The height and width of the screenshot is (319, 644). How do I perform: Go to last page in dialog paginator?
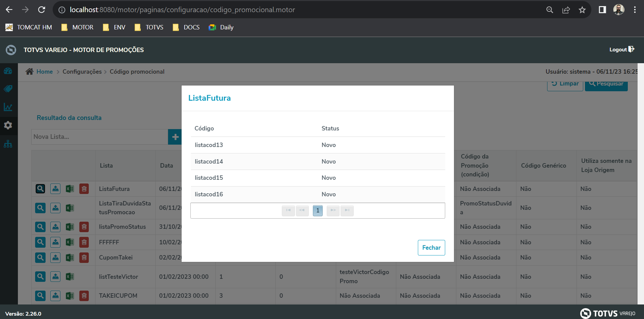click(x=347, y=211)
